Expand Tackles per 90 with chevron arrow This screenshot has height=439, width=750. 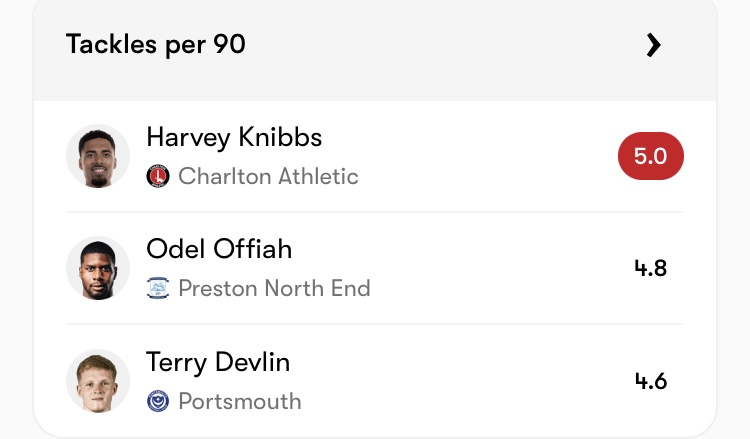(x=653, y=45)
